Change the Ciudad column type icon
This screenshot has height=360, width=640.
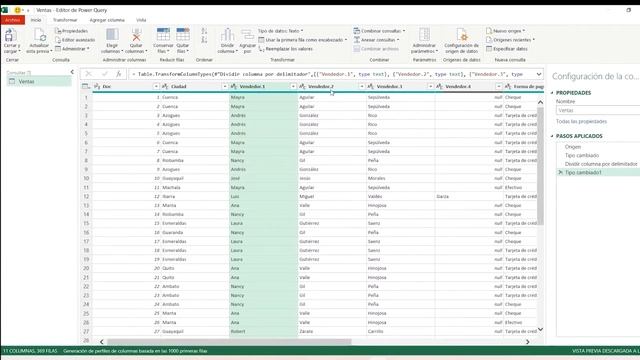pos(165,87)
